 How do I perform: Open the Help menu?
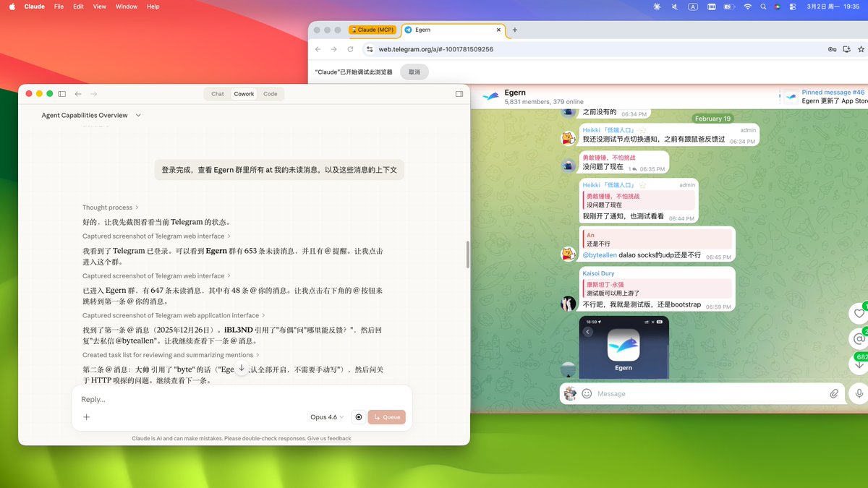(x=153, y=7)
